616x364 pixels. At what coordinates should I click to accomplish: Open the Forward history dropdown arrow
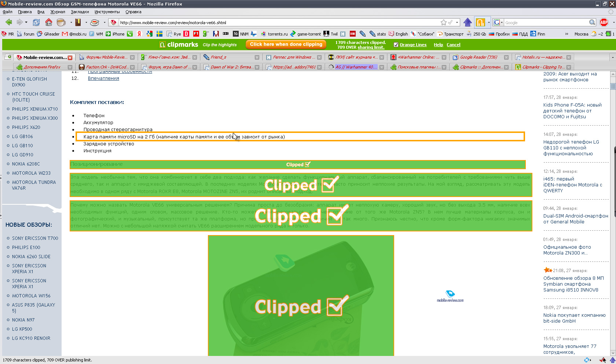pos(26,22)
